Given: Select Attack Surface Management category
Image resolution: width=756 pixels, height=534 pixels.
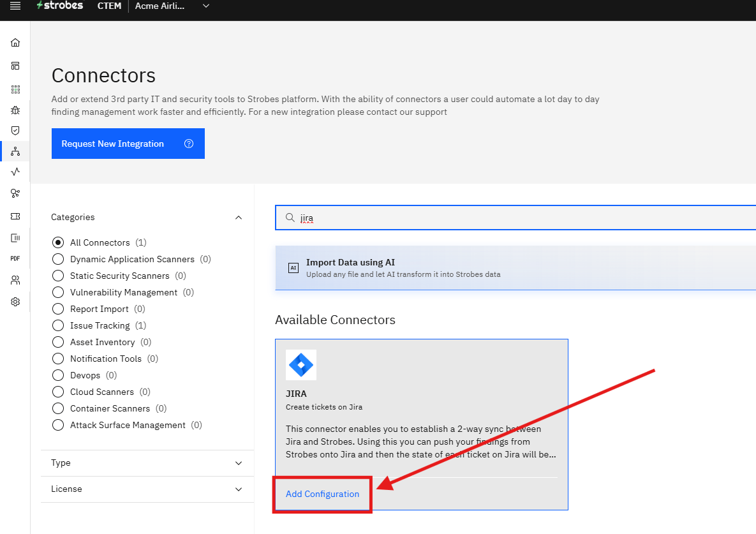Looking at the screenshot, I should click(58, 425).
